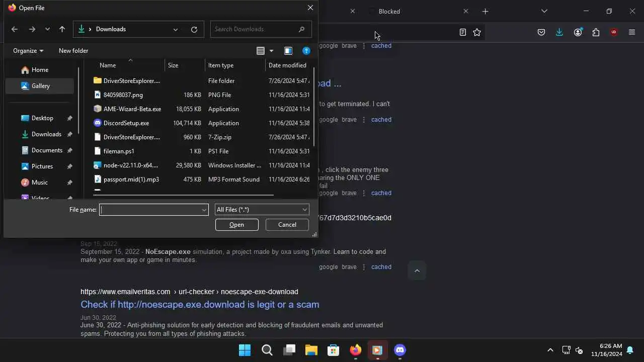Go up one folder level
The height and width of the screenshot is (362, 644).
(62, 29)
